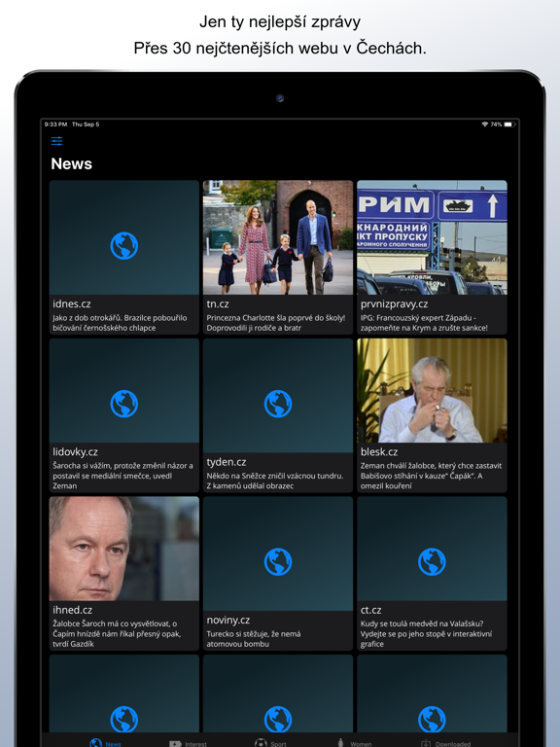The height and width of the screenshot is (747, 560).
Task: Read headline 'Turecko si stěžuje, že nemá'
Action: click(x=254, y=639)
